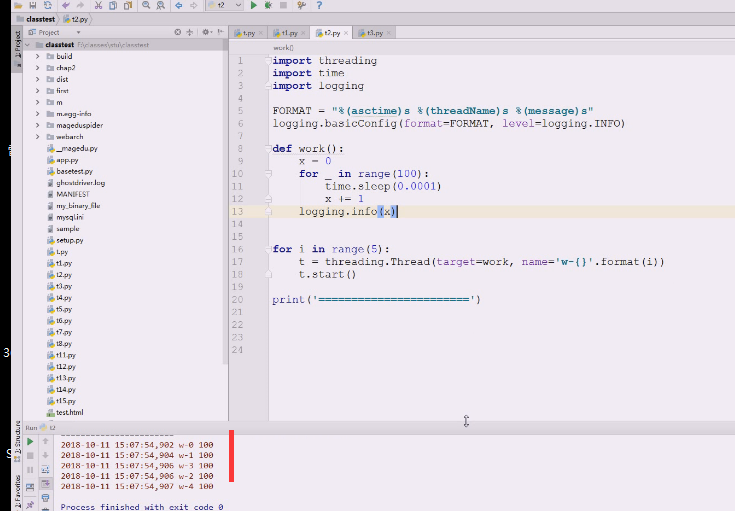Save all files with the floppy icon
The height and width of the screenshot is (511, 735).
pyautogui.click(x=33, y=5)
